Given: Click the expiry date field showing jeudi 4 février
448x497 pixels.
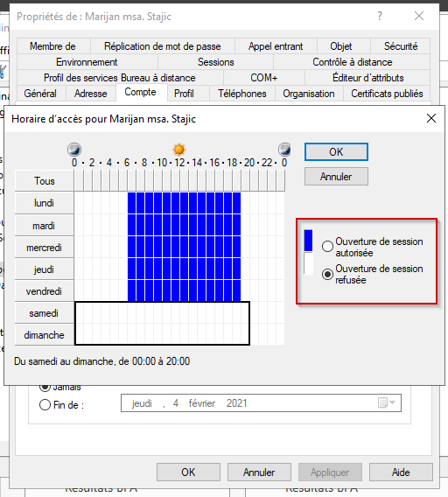Looking at the screenshot, I should [261, 402].
